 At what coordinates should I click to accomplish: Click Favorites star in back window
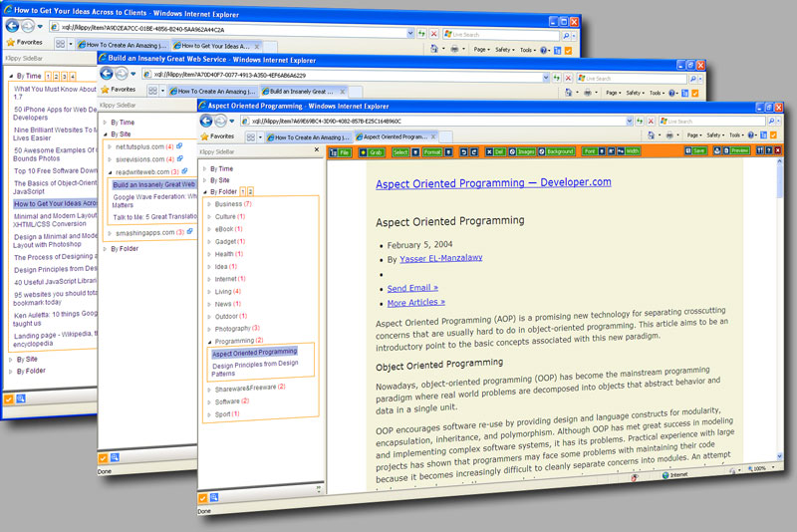pos(11,42)
